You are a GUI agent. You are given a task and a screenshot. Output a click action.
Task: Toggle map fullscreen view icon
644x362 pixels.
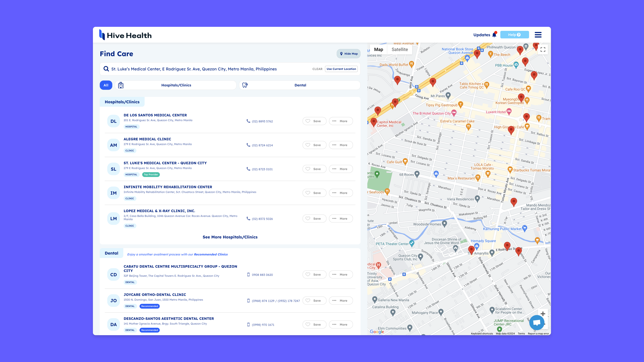click(543, 49)
